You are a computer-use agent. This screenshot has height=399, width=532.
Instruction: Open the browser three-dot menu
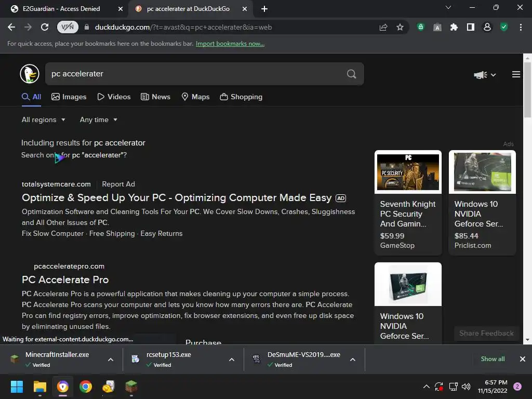tap(521, 27)
